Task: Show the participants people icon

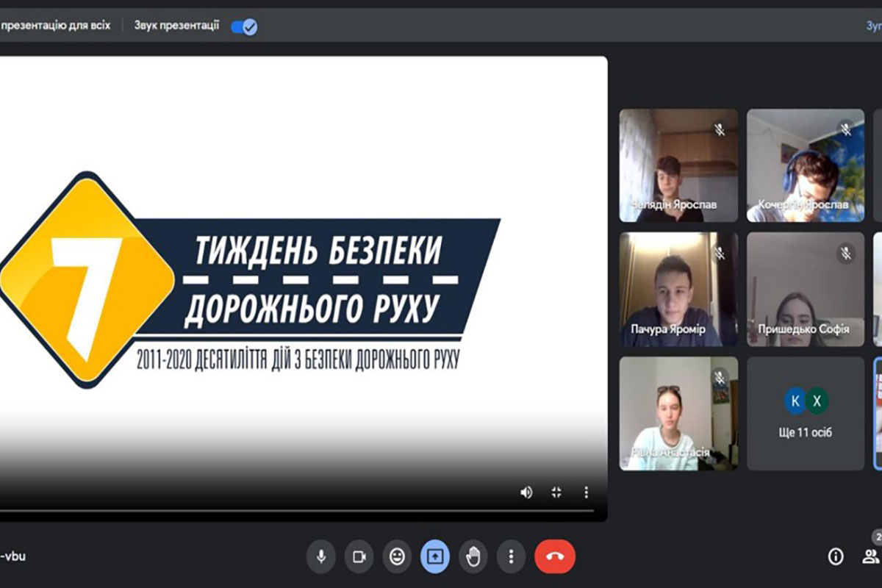Action: (871, 556)
